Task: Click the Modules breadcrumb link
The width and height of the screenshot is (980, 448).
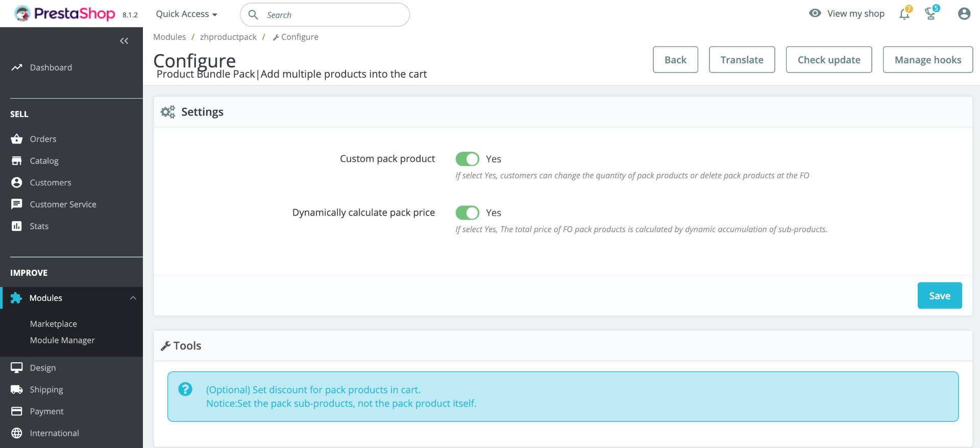Action: tap(169, 37)
